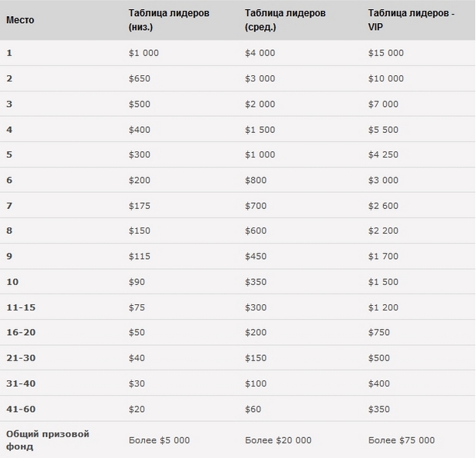Click the $4 250 VIP prize cell
This screenshot has width=476, height=458.
(383, 154)
